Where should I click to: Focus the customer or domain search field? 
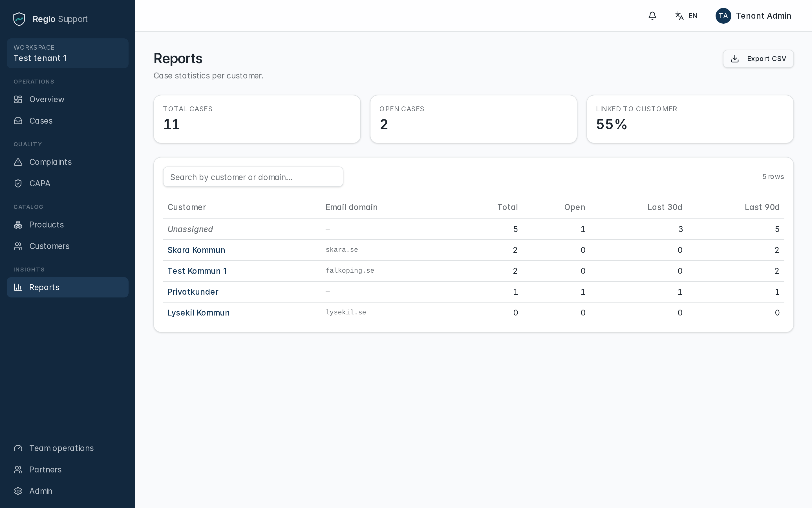(253, 177)
